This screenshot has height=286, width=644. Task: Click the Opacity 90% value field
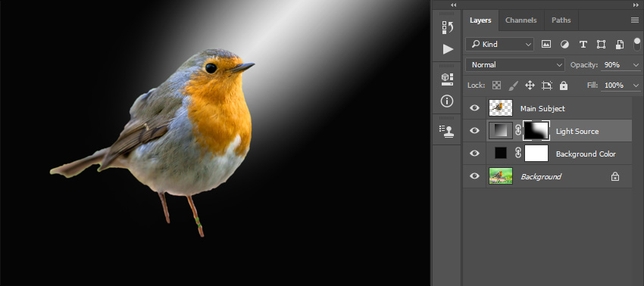(x=616, y=65)
